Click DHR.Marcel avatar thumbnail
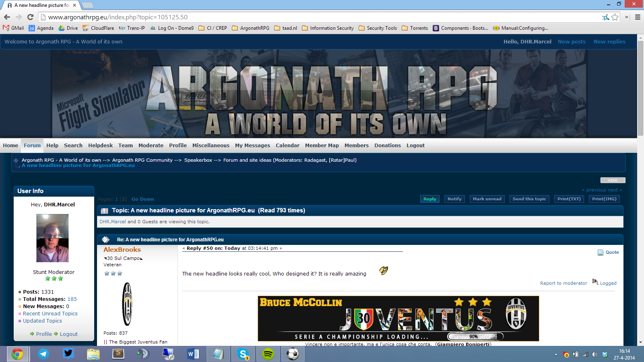This screenshot has height=362, width=644. coord(52,238)
